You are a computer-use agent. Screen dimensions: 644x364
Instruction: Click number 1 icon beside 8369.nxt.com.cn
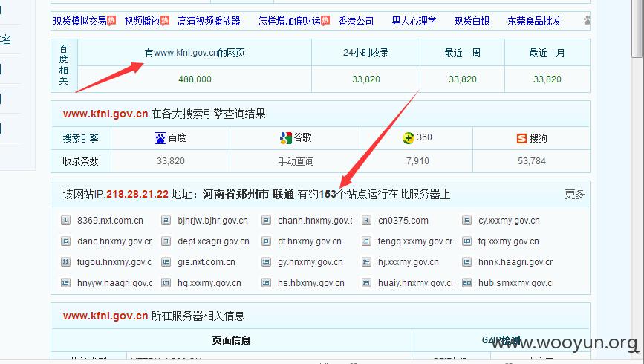tap(65, 220)
